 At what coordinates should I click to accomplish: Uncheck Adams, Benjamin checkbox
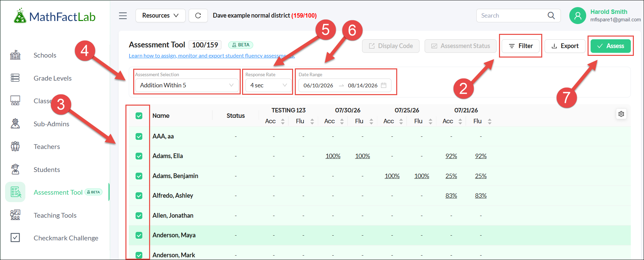click(x=139, y=176)
